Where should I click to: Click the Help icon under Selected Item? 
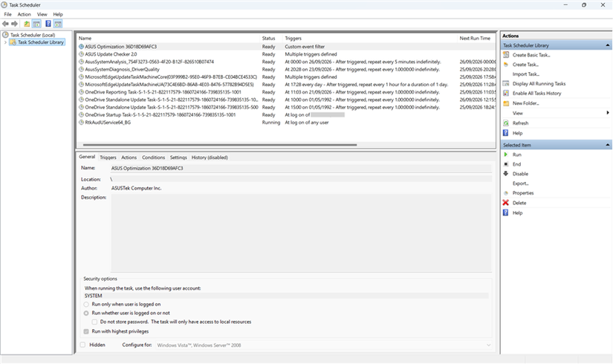506,212
